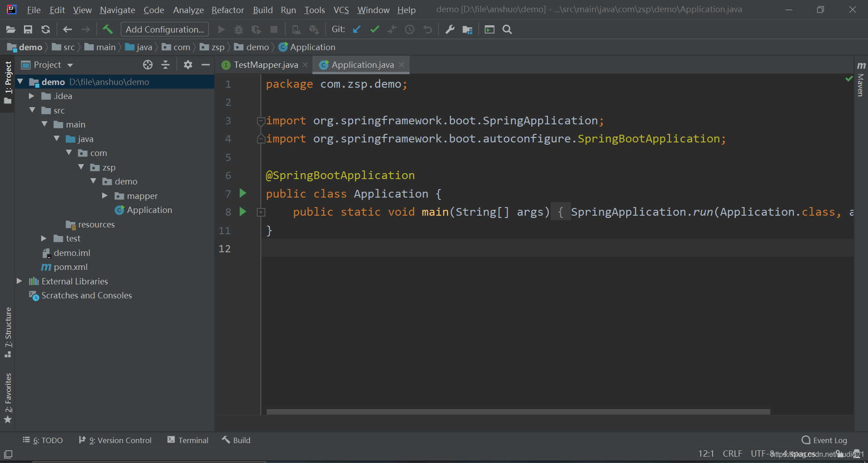
Task: Collapse the zsp package
Action: click(81, 167)
